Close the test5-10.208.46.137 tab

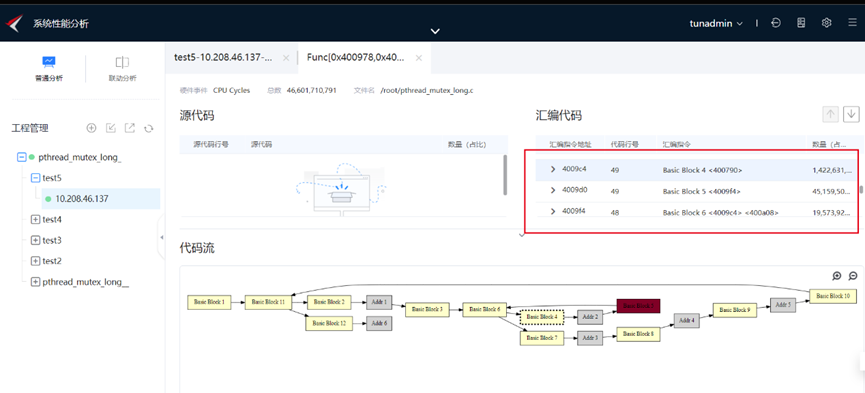pos(286,57)
